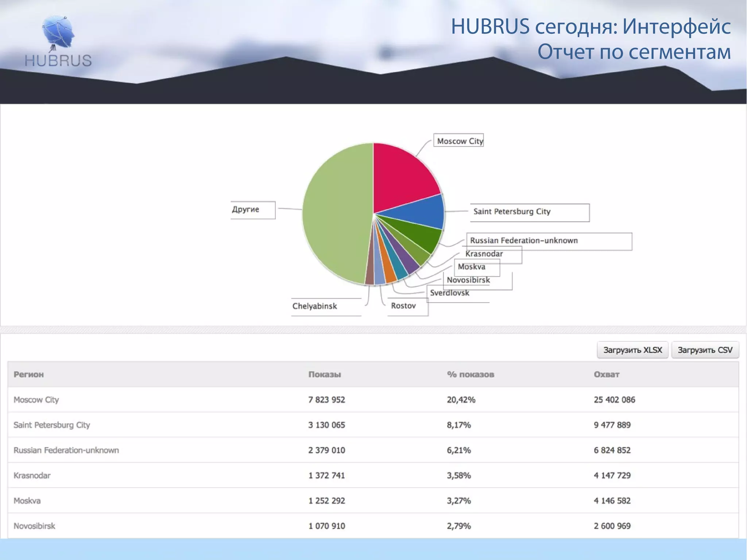This screenshot has height=560, width=747.
Task: Click reach value 4 146 582
Action: point(612,501)
